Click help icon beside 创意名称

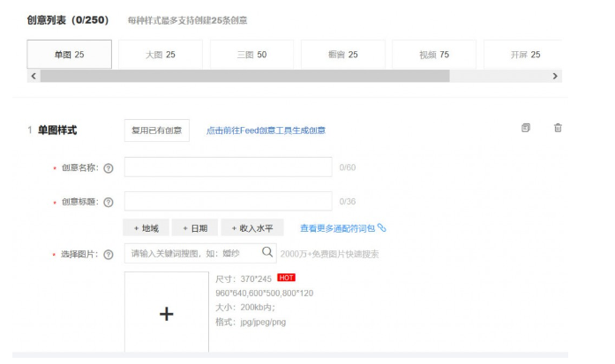(x=109, y=167)
